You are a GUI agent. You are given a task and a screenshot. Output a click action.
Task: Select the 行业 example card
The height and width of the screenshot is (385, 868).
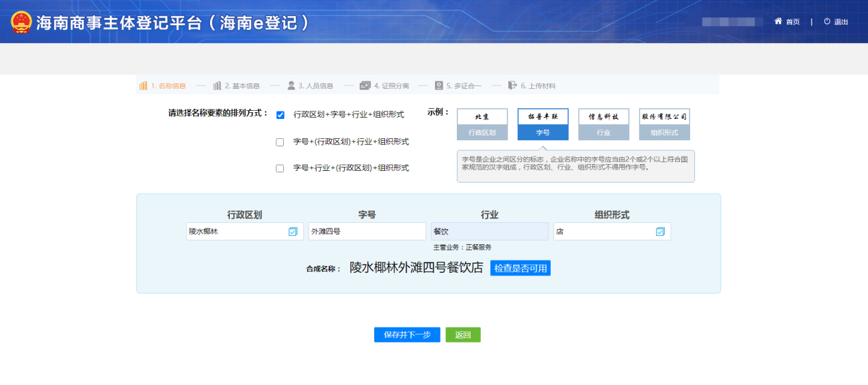[603, 124]
